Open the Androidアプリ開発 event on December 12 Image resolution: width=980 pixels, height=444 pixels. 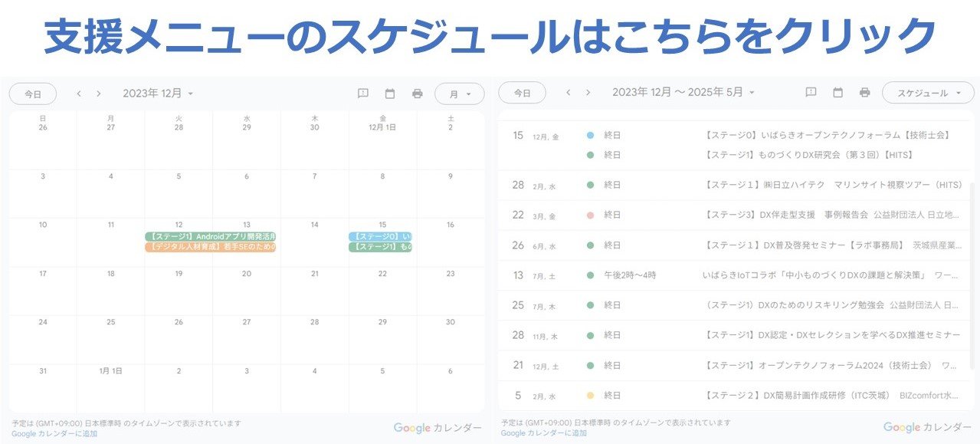[x=211, y=237]
